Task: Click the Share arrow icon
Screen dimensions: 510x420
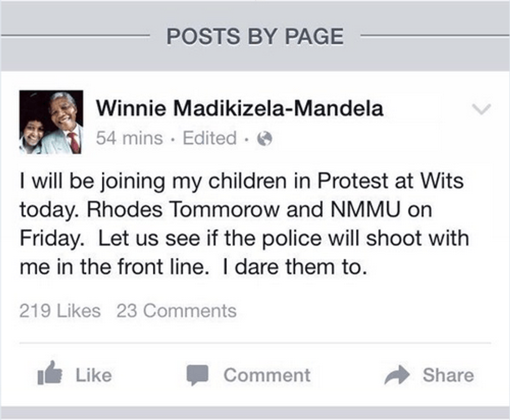Action: coord(397,375)
